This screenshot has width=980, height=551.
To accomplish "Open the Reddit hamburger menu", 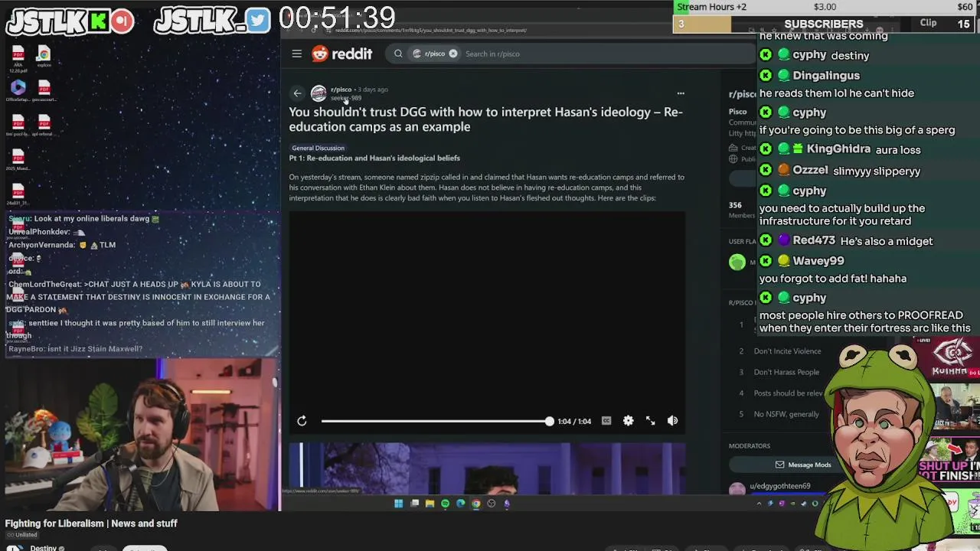I will coord(297,54).
